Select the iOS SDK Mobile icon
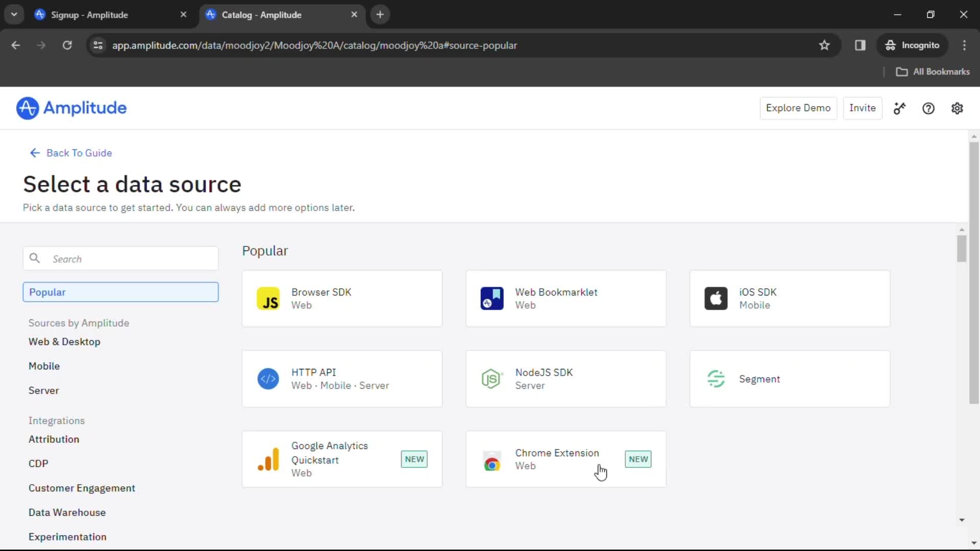The width and height of the screenshot is (980, 551). [716, 298]
